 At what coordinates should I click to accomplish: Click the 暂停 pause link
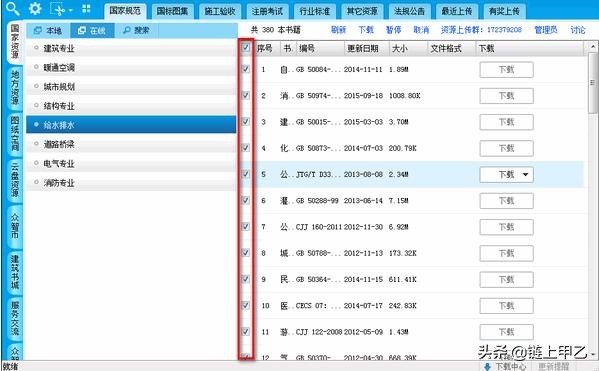pyautogui.click(x=393, y=30)
